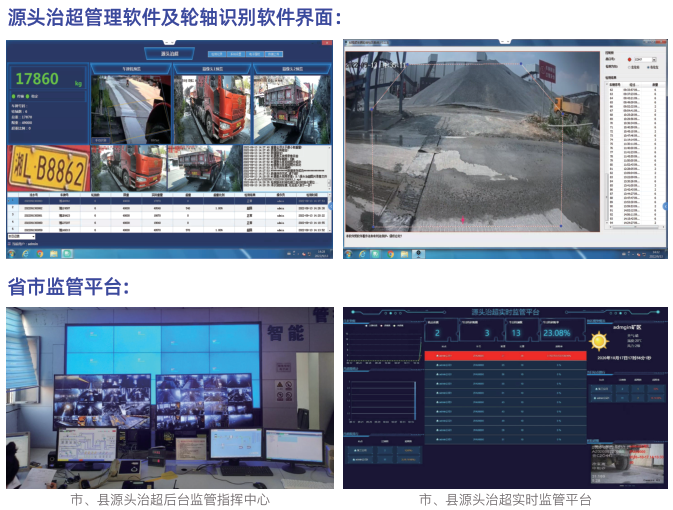Click rightmost blue toolbar button beside 源头治超

click(x=274, y=54)
